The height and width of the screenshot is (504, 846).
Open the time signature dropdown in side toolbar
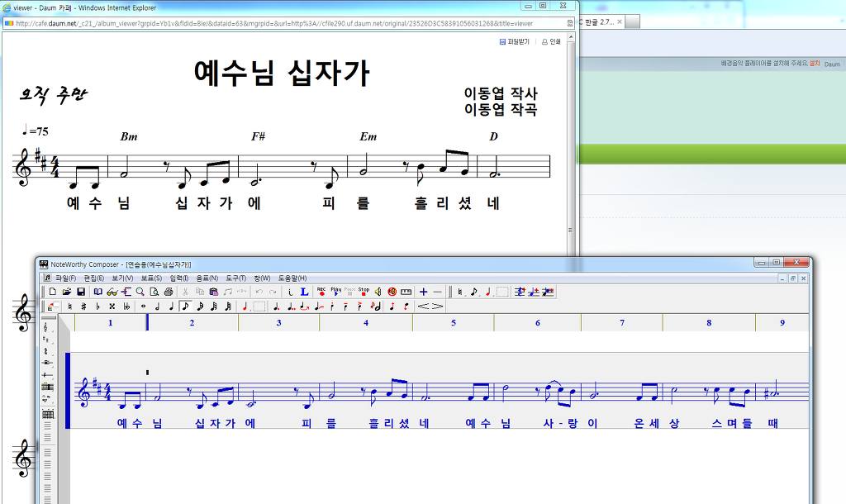click(x=47, y=351)
